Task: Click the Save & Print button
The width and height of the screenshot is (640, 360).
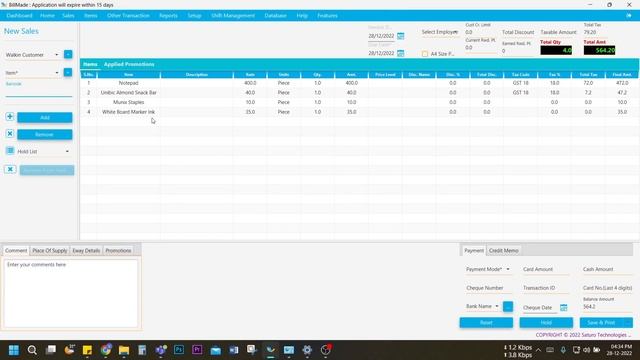Action: [x=602, y=322]
